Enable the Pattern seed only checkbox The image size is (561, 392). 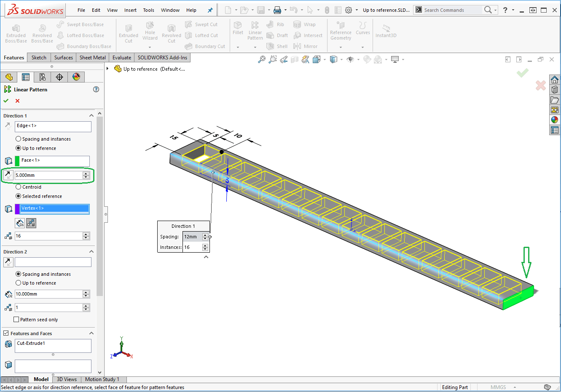(16, 320)
